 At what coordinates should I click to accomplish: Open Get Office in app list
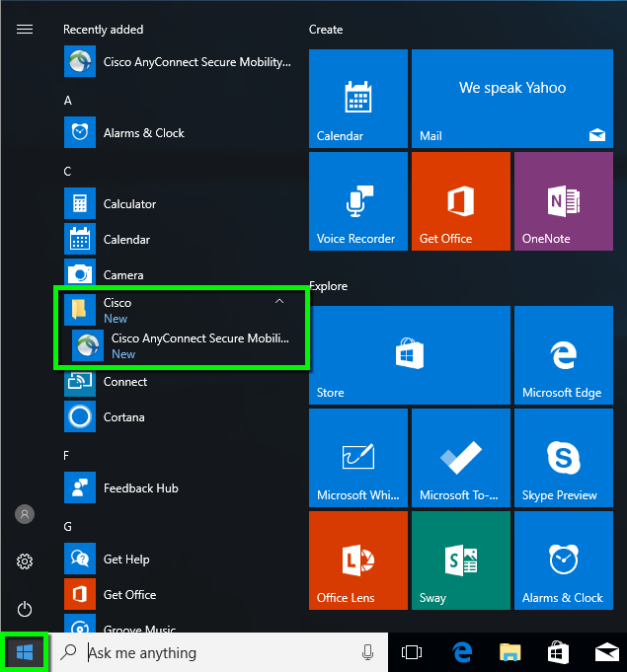tap(178, 594)
